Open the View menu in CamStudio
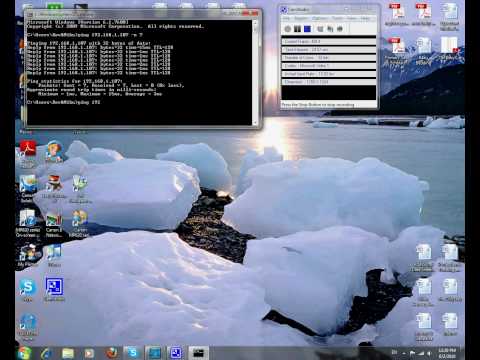 352,18
